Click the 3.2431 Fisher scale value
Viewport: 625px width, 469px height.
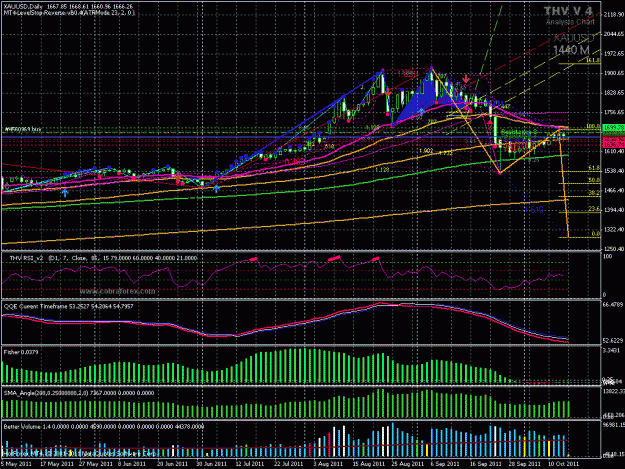point(613,350)
